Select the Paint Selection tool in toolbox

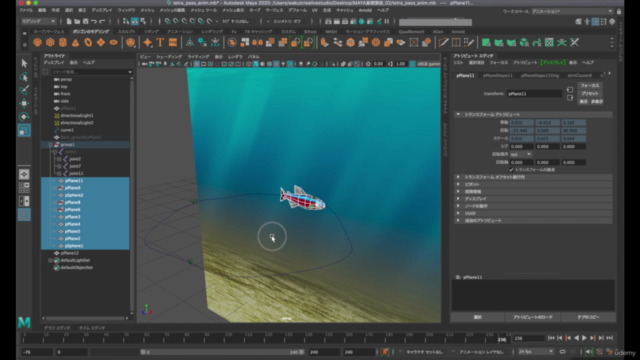(24, 90)
